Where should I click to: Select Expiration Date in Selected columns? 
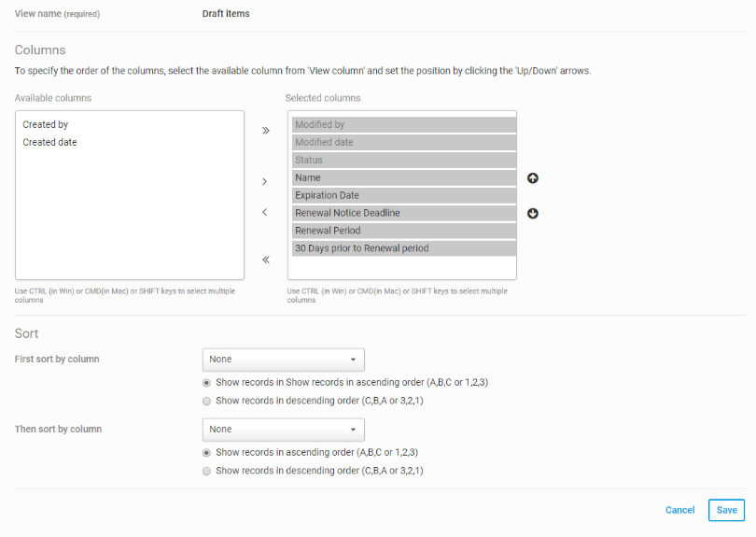point(404,195)
